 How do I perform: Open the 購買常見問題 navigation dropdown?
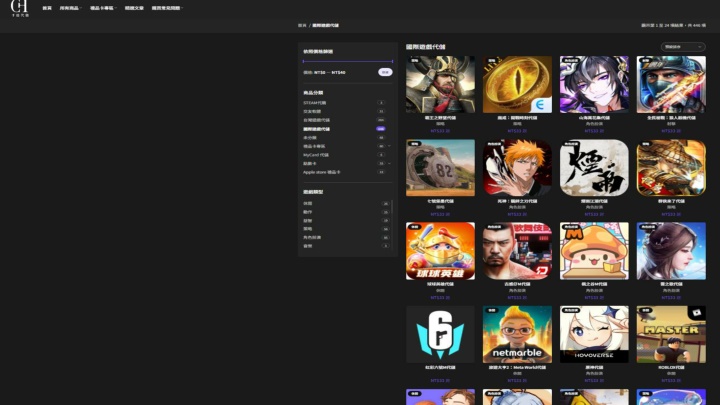coord(167,8)
